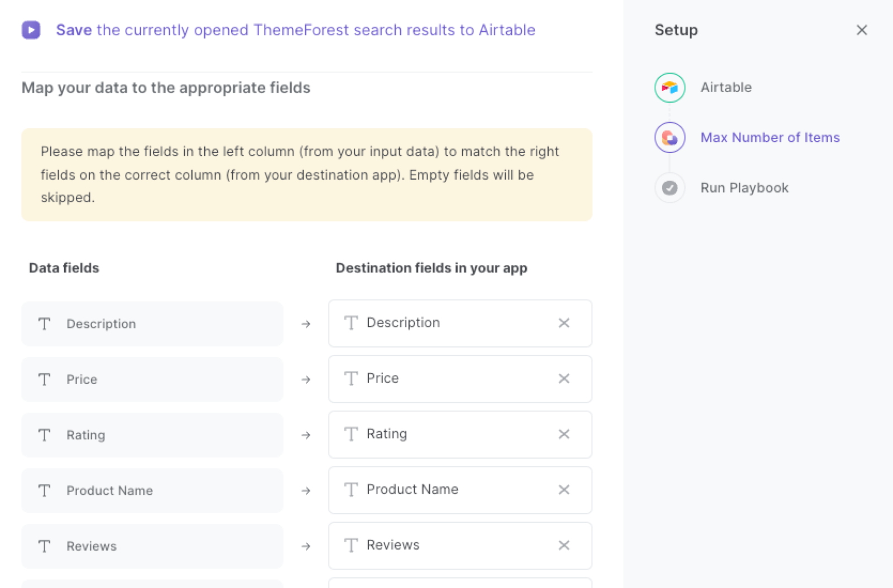The width and height of the screenshot is (893, 588).
Task: Select the Price data field row
Action: tap(152, 379)
